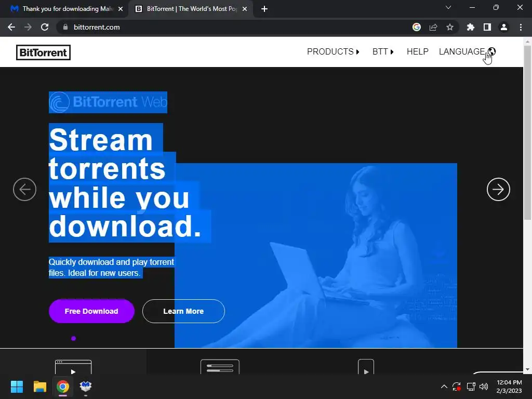Click the sync tray icon with red dot
Image resolution: width=532 pixels, height=399 pixels.
point(457,387)
